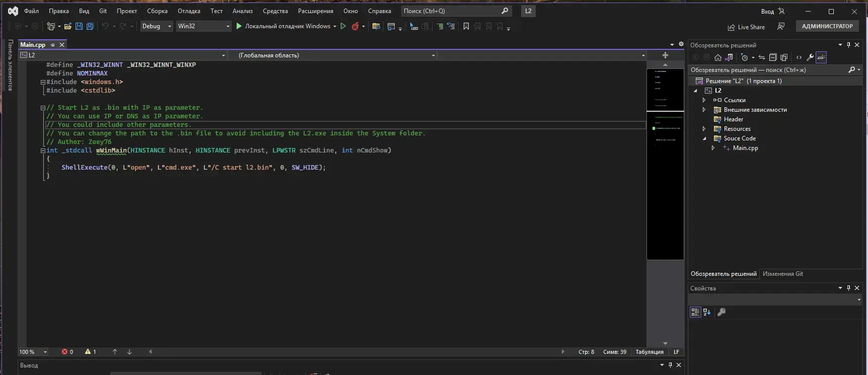Collapse the Souce Code folder
Image resolution: width=868 pixels, height=375 pixels.
pyautogui.click(x=704, y=138)
